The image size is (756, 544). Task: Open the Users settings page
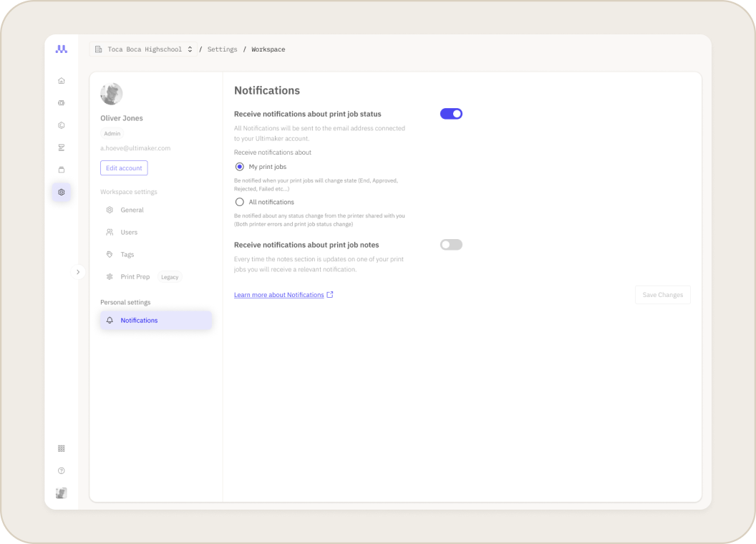156,232
